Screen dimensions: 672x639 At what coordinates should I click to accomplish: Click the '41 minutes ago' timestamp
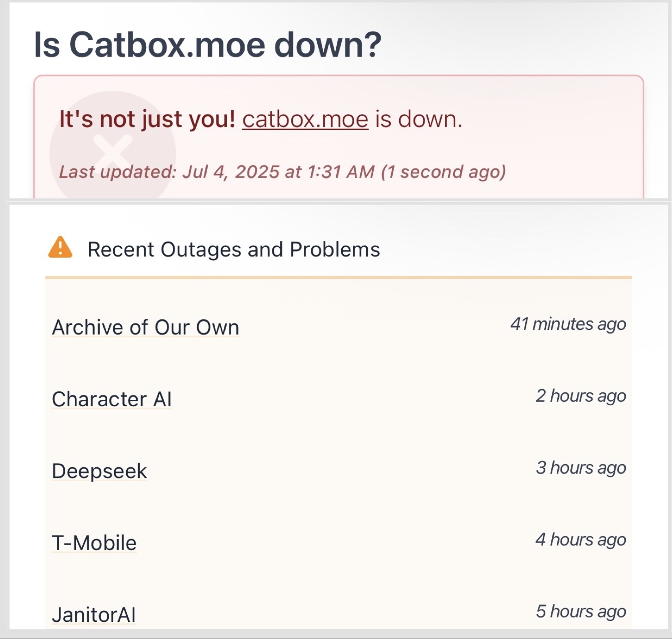click(568, 324)
